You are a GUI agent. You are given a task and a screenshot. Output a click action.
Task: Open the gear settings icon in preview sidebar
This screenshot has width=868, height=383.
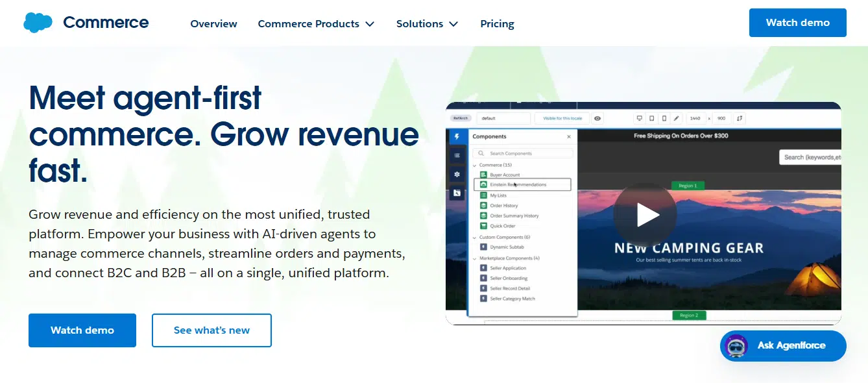pos(457,174)
